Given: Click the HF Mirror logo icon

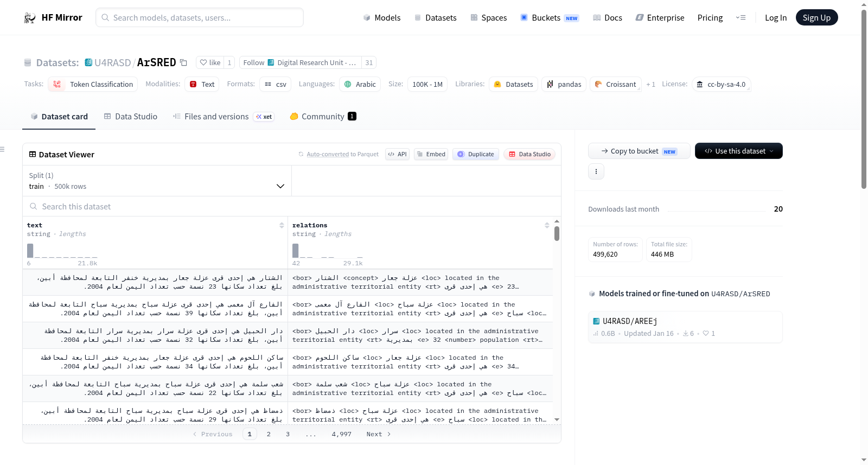Looking at the screenshot, I should [30, 18].
